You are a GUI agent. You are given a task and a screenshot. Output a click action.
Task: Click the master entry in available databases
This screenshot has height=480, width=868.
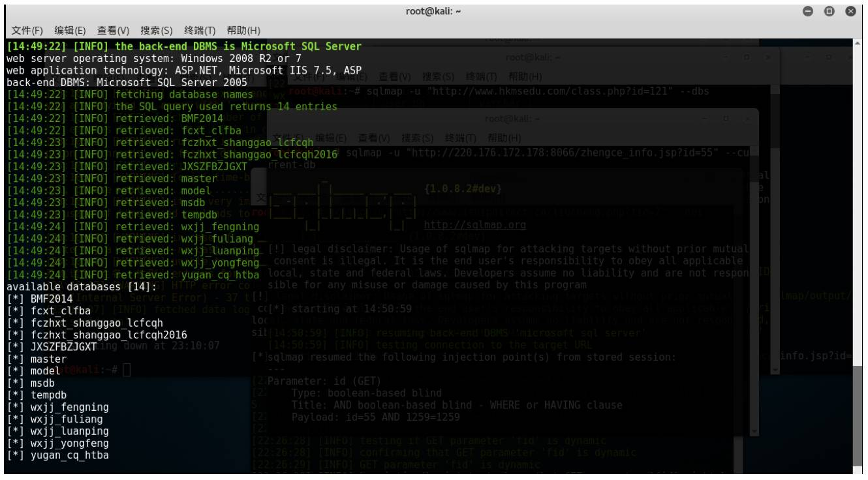pos(48,359)
